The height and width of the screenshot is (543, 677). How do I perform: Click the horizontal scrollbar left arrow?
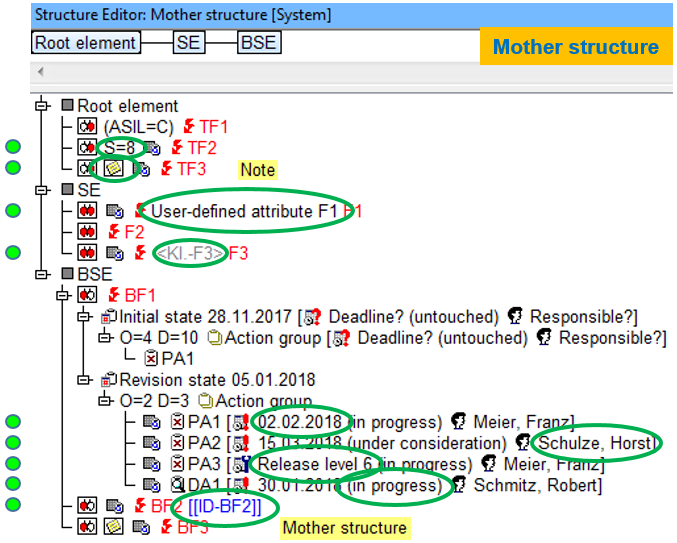coord(41,73)
